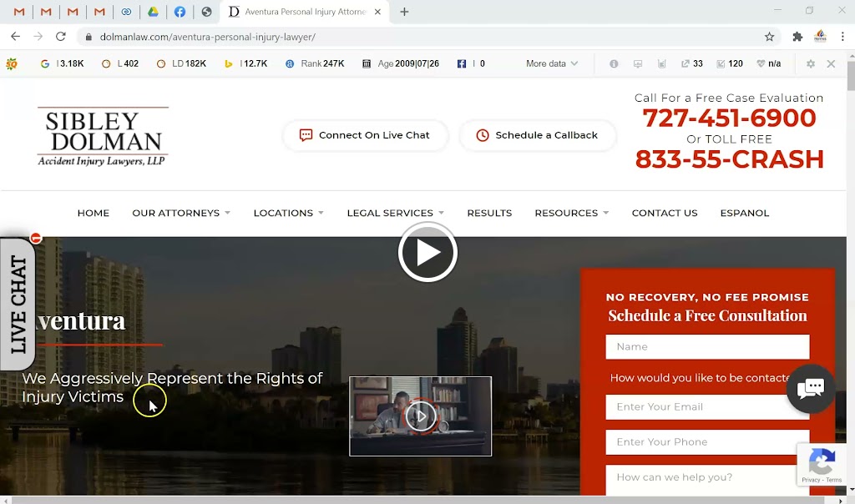Click the n/a SEOquake parameter
This screenshot has width=855, height=504.
pos(769,63)
